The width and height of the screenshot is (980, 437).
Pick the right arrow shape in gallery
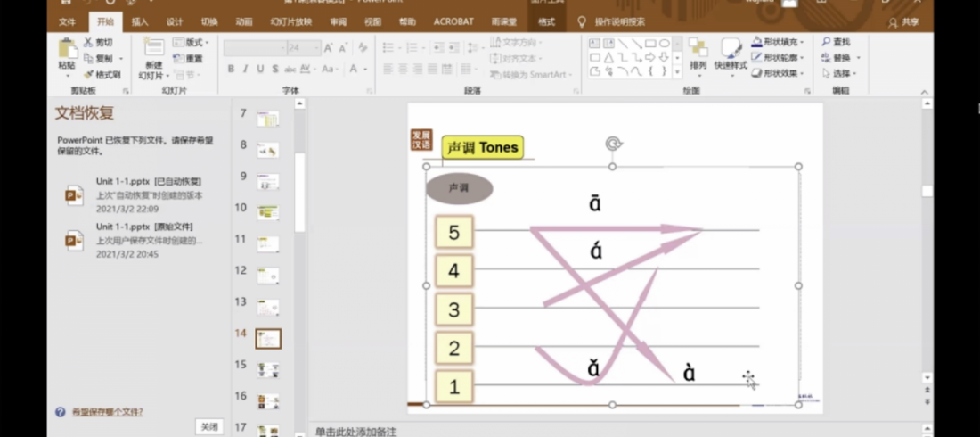point(650,57)
